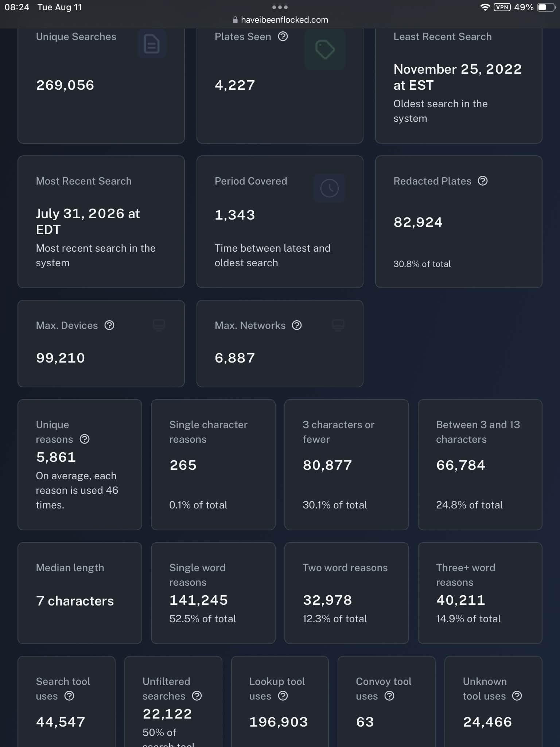Open Unfiltered searches help icon
The image size is (560, 747).
197,696
